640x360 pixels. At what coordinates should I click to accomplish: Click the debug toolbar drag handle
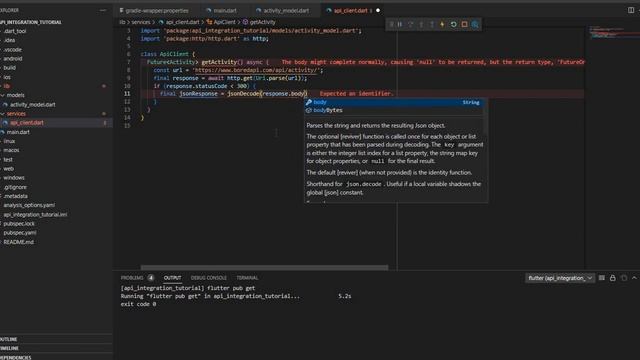(x=391, y=24)
